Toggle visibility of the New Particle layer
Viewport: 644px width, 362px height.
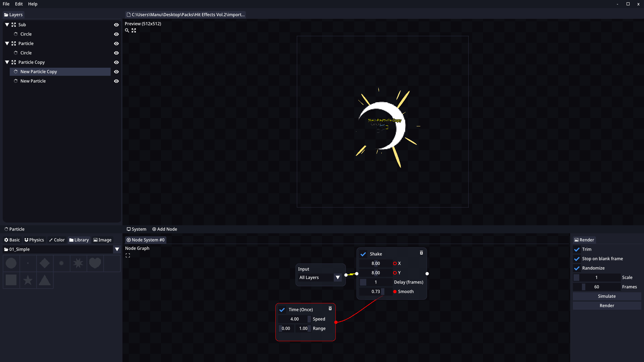(116, 81)
